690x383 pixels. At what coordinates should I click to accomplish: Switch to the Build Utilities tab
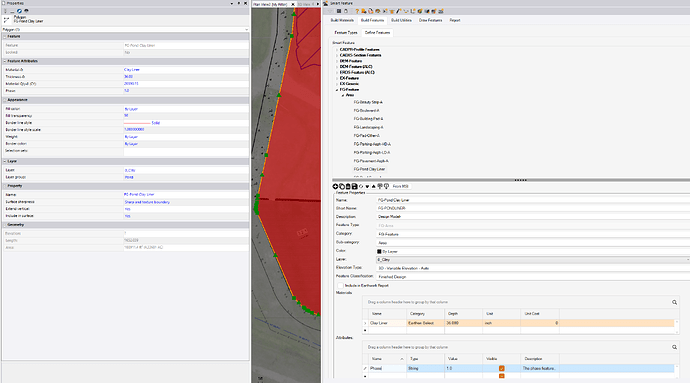[401, 20]
